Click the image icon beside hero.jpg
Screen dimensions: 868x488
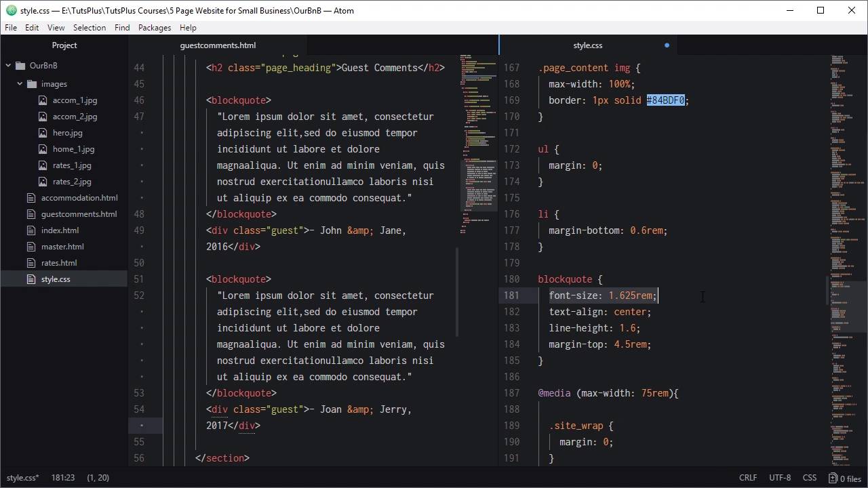(x=43, y=133)
